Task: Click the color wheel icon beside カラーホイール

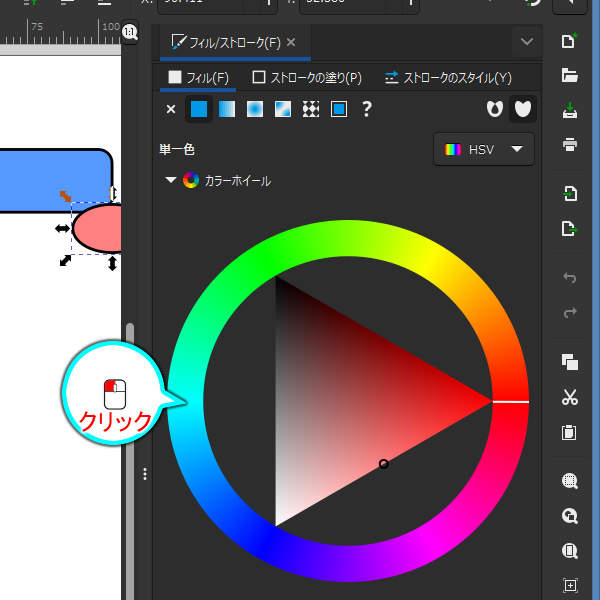Action: pos(191,180)
